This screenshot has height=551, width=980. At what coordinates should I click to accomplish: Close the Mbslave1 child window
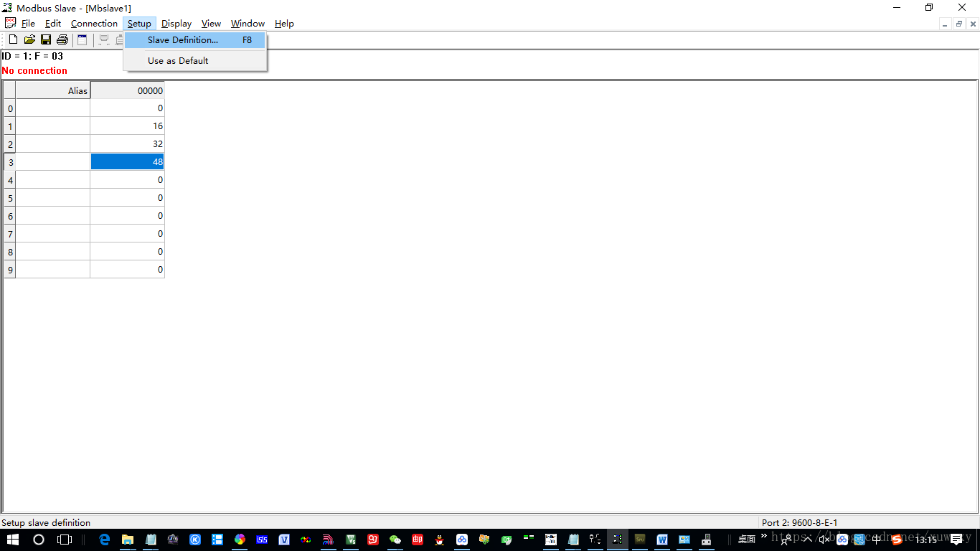pos(972,24)
